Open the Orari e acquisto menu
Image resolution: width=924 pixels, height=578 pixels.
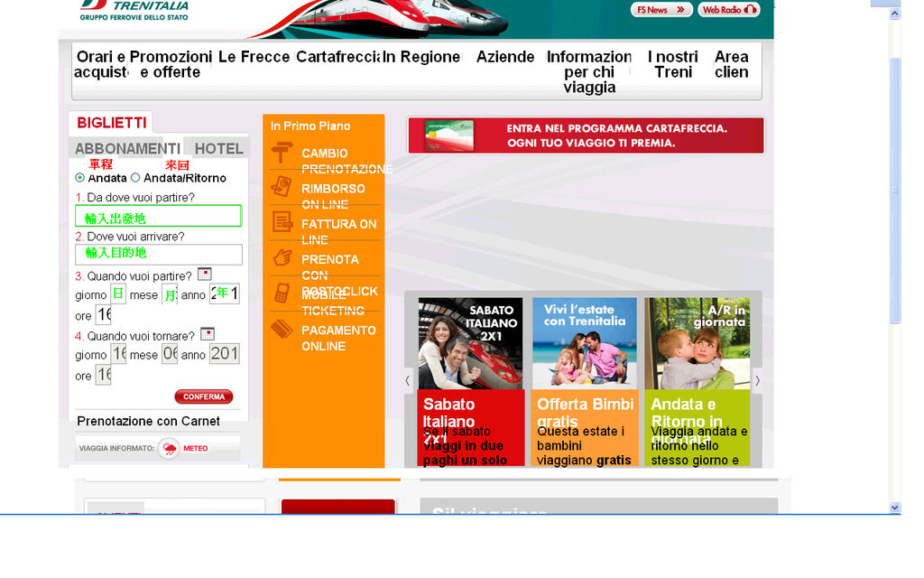101,64
